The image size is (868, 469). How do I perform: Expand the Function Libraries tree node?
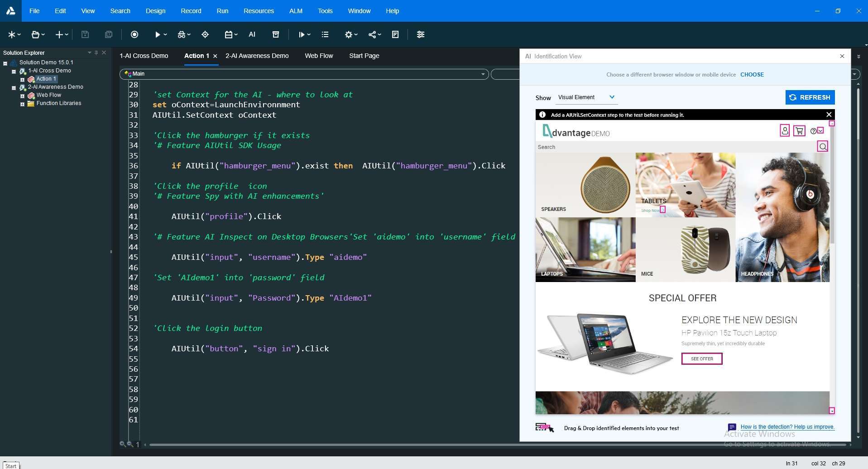[x=22, y=104]
